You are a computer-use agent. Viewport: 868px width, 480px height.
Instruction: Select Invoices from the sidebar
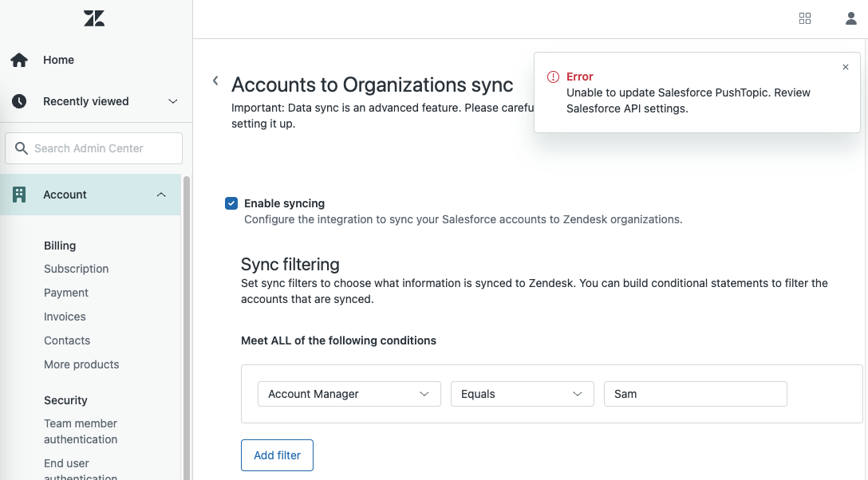(x=65, y=317)
